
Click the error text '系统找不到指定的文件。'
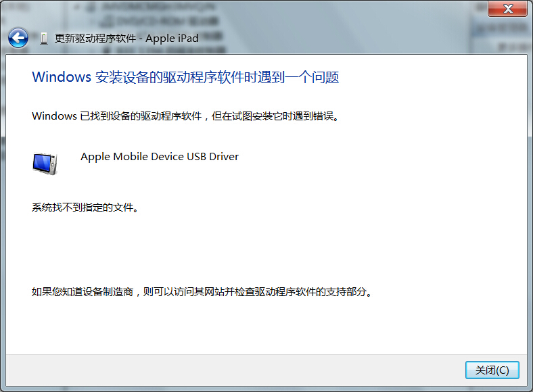coord(85,207)
